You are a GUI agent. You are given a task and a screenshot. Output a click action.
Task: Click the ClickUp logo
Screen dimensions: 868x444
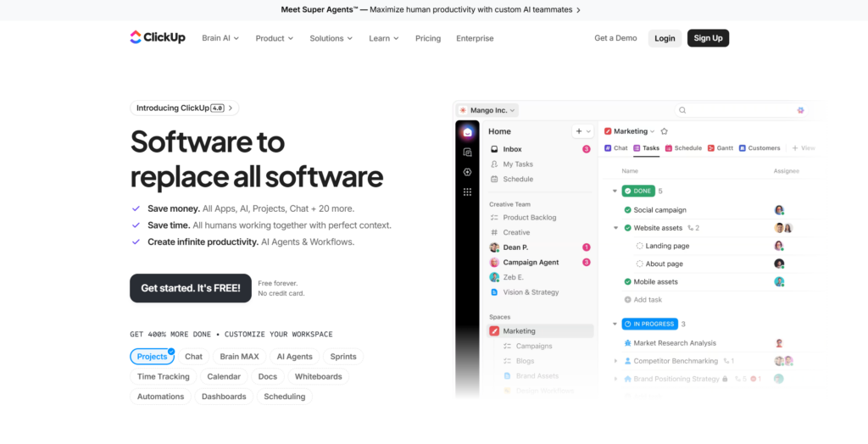157,37
